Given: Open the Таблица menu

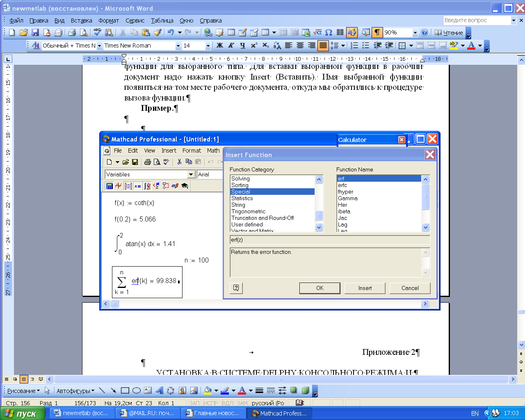Looking at the screenshot, I should click(162, 21).
